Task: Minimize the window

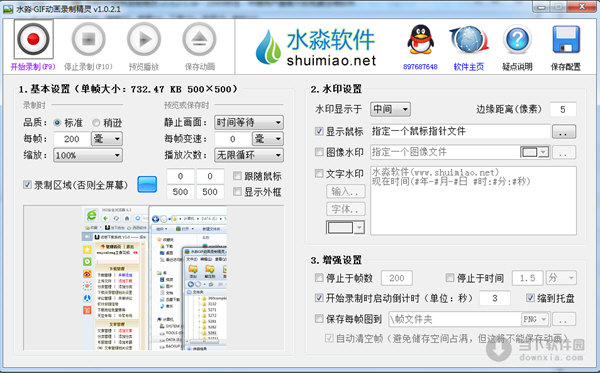Action: (x=542, y=7)
